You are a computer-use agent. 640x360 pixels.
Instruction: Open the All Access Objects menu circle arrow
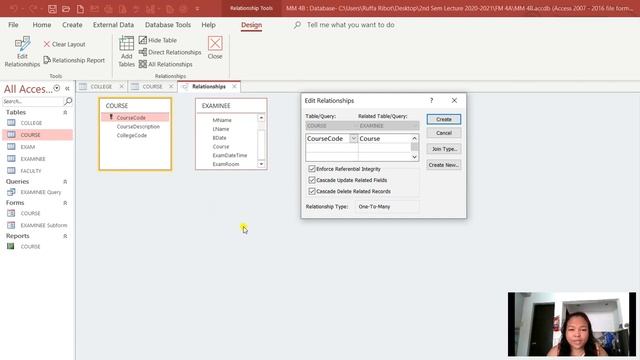point(57,88)
